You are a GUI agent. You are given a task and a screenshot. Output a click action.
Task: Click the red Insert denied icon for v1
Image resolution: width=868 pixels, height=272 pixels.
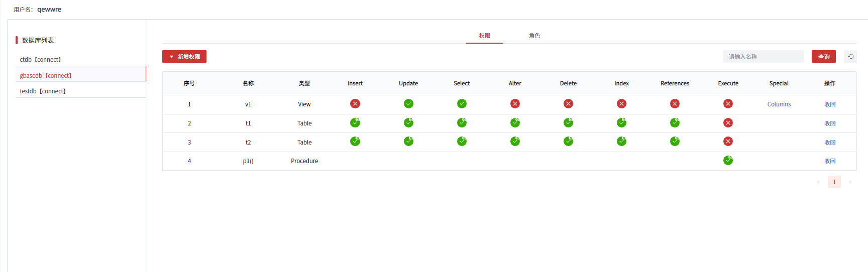355,104
